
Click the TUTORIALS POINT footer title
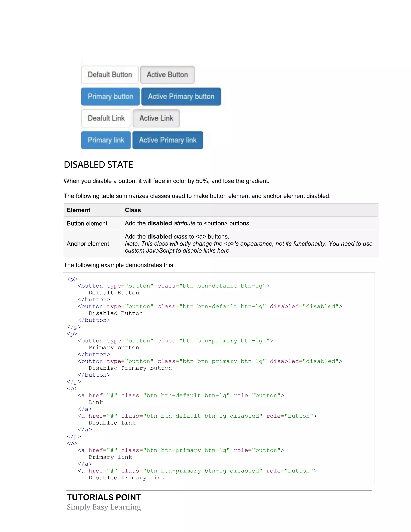104,497
